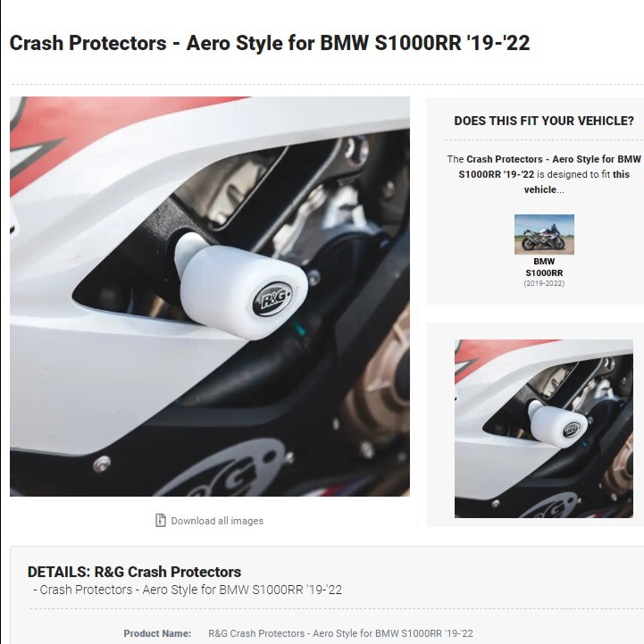Viewport: 644px width, 644px height.
Task: Click the zip file icon beside Download all images
Action: point(160,520)
